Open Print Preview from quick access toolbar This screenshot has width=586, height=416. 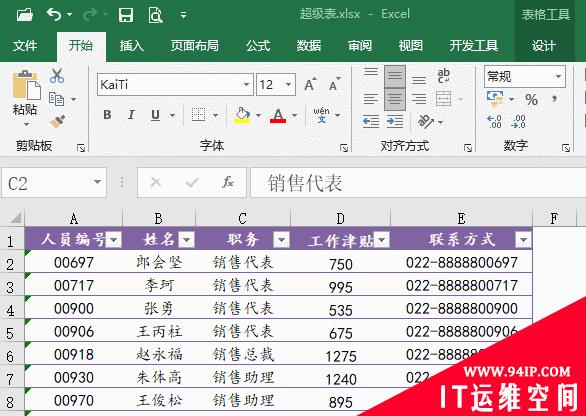tap(155, 15)
